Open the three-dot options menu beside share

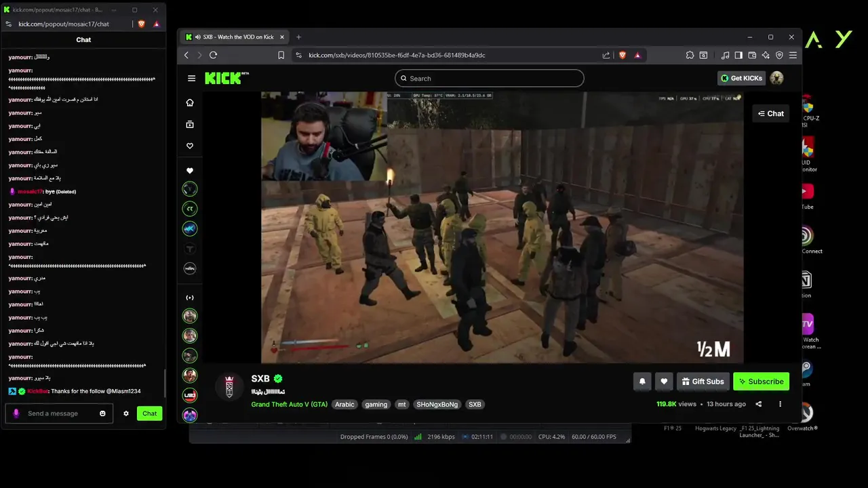[780, 404]
